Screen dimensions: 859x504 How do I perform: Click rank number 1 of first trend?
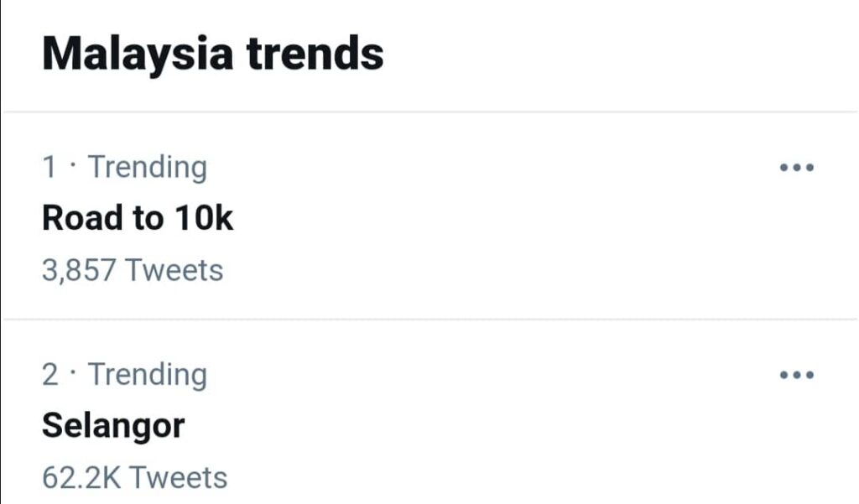coord(49,168)
